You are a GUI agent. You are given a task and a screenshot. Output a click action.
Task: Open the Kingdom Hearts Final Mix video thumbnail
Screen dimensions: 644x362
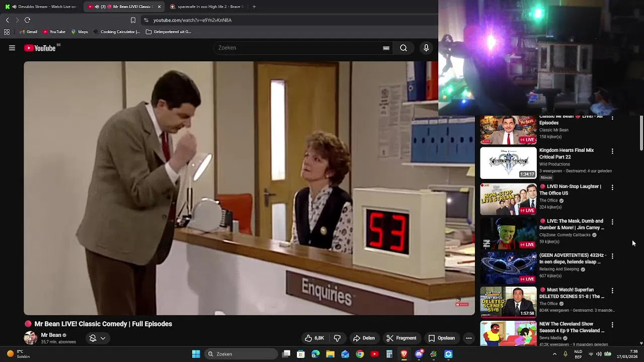pos(508,163)
